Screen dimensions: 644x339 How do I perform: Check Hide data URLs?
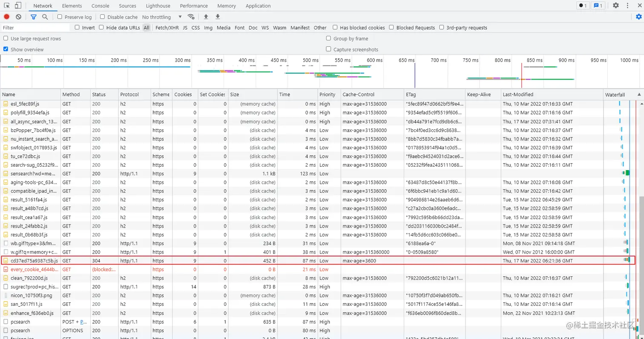click(x=101, y=27)
